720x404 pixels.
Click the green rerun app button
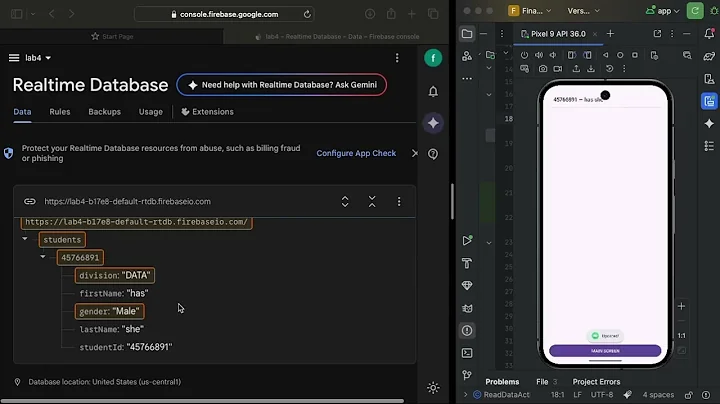point(695,11)
